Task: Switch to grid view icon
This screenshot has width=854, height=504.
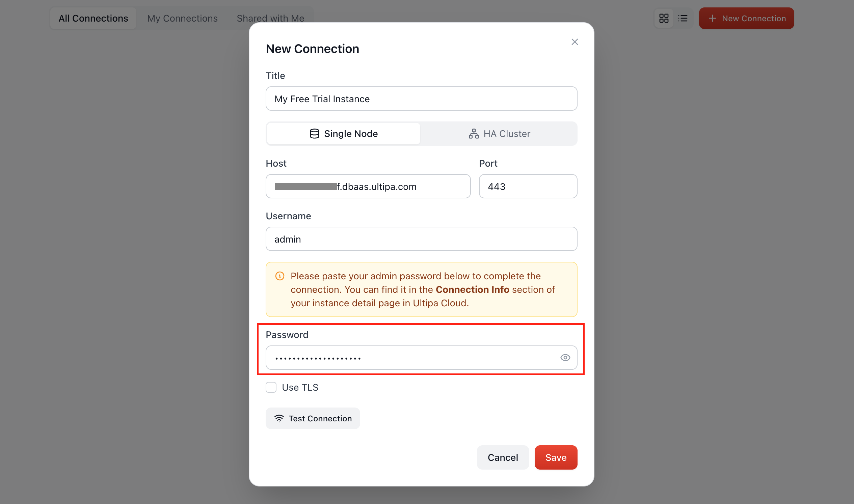Action: [x=663, y=18]
